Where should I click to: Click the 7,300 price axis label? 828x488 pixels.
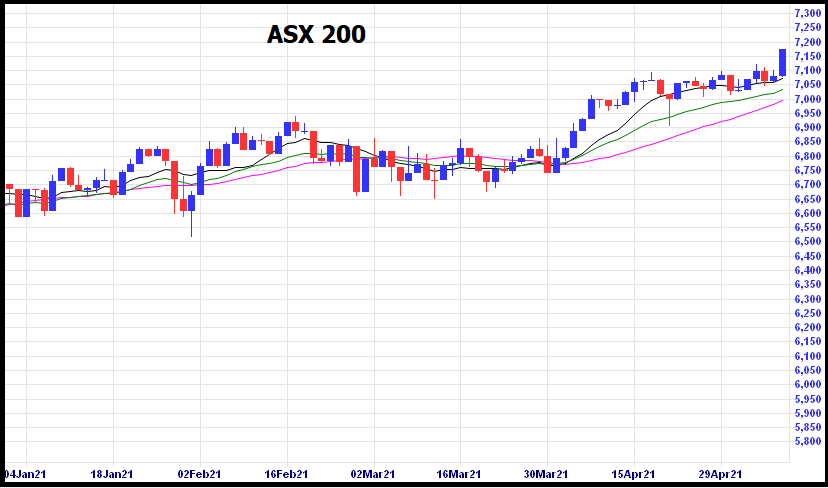(808, 13)
